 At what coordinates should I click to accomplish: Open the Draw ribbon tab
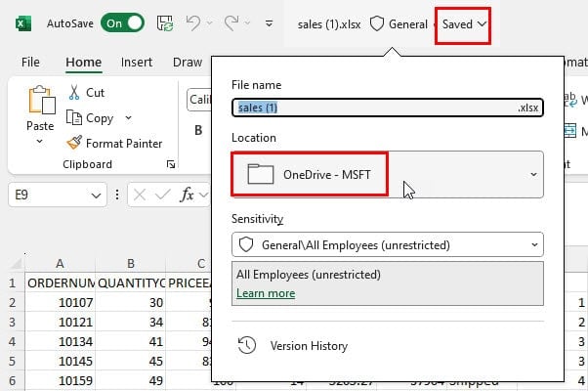[x=188, y=63]
